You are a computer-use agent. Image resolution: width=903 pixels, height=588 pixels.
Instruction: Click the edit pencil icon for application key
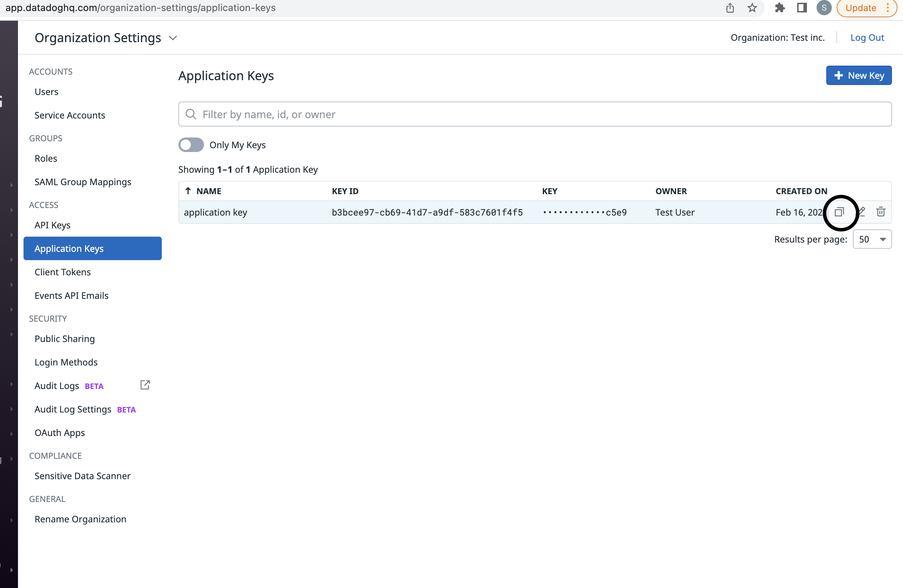861,212
